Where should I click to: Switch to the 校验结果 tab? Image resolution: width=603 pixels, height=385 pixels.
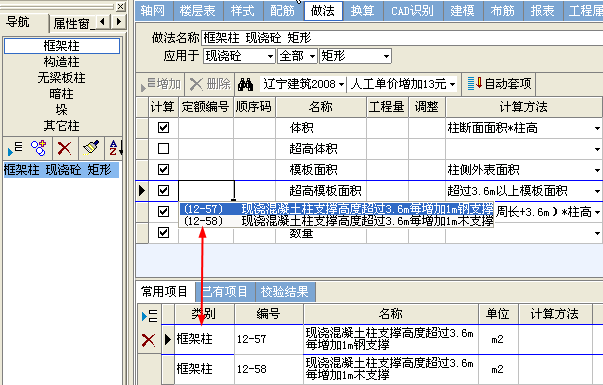[x=285, y=292]
